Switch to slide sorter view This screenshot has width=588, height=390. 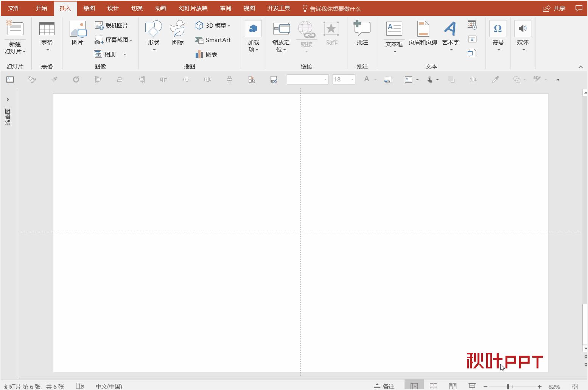click(434, 386)
